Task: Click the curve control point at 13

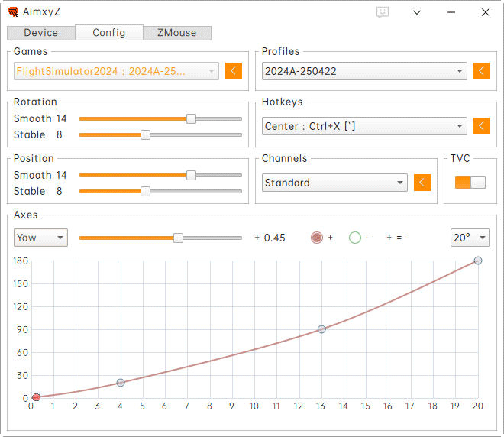Action: tap(321, 329)
